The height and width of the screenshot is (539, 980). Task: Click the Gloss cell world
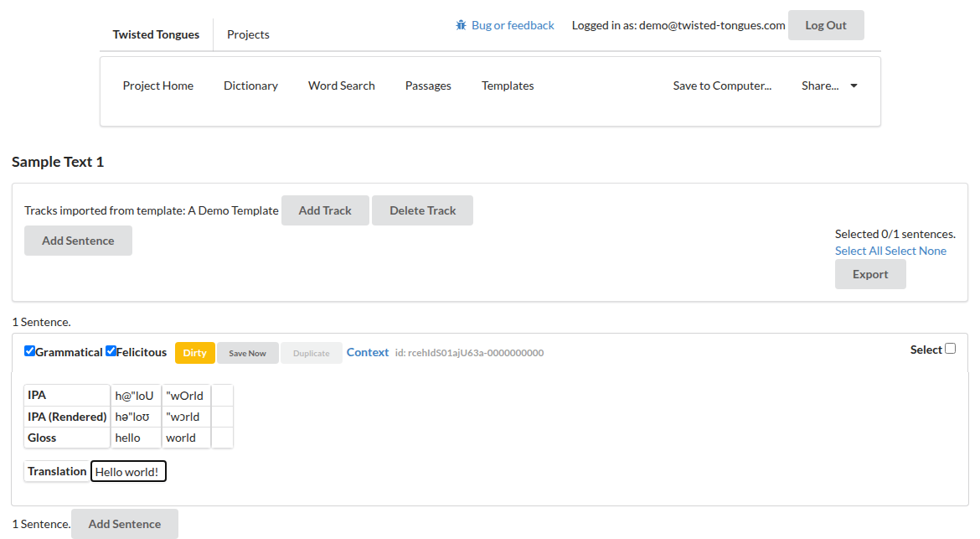186,438
